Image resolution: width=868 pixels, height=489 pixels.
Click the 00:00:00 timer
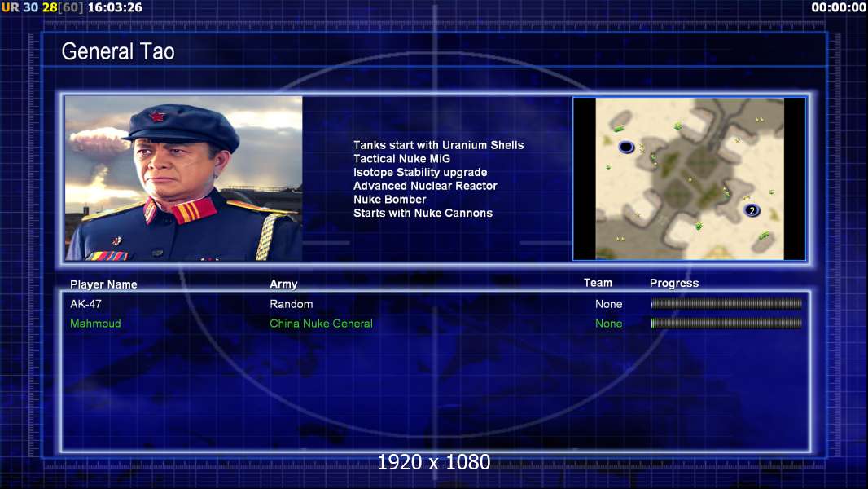tap(839, 7)
